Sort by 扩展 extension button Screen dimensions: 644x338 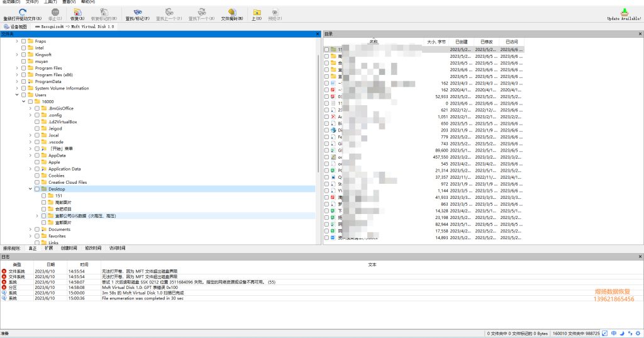coord(49,249)
